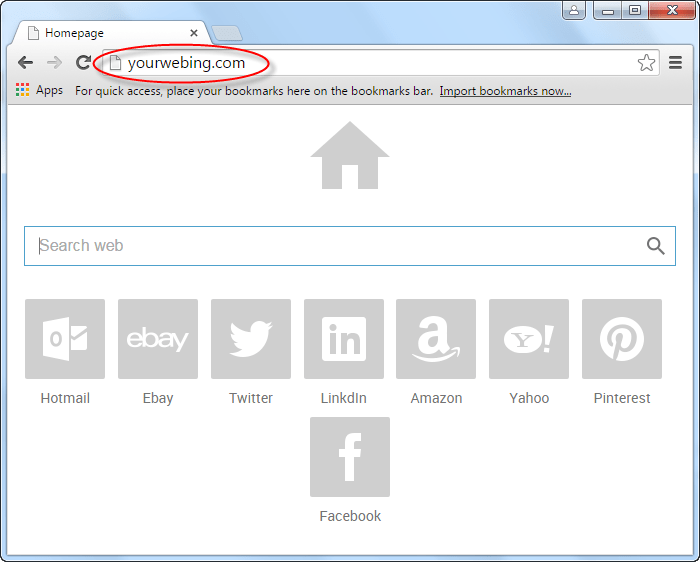
Task: Open the Apps shortcut in bookmarks bar
Action: click(39, 90)
